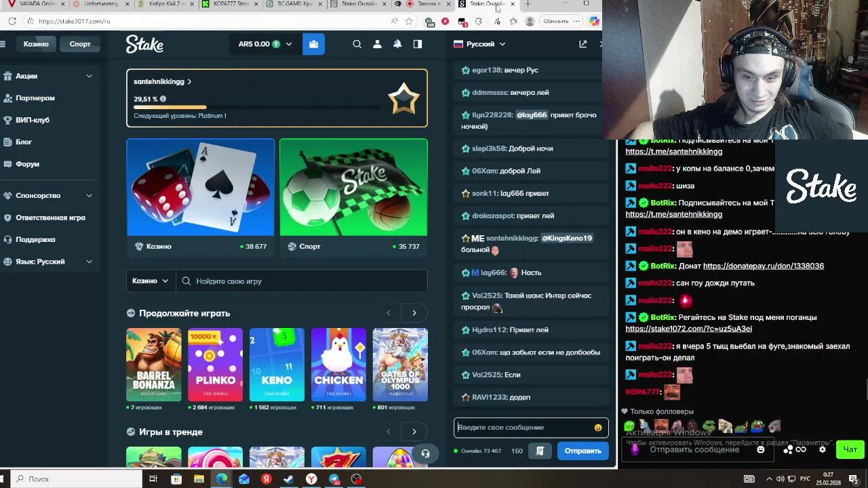Open Поддержка in the sidebar

(x=35, y=239)
